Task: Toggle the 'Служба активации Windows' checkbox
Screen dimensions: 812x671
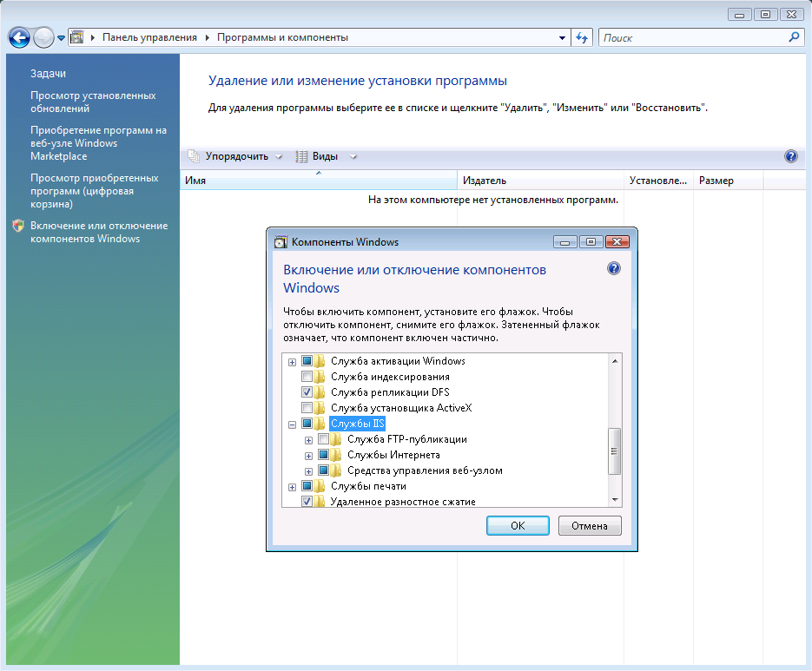Action: [x=307, y=361]
